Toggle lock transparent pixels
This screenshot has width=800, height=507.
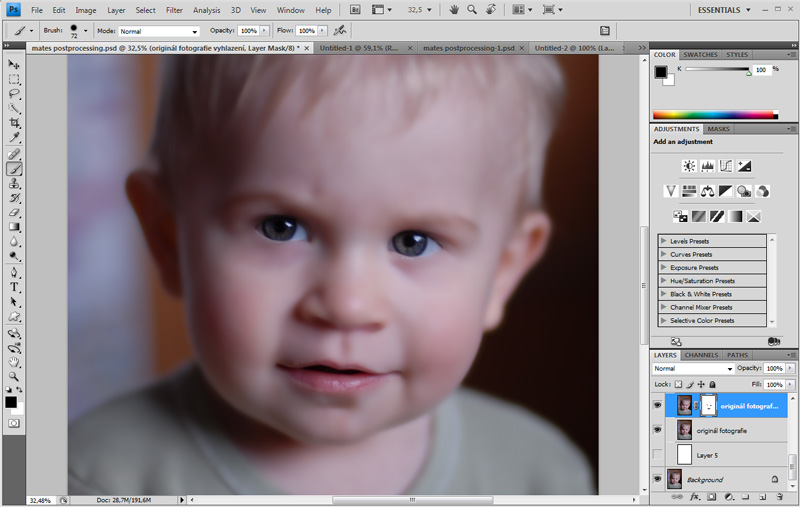tap(678, 384)
